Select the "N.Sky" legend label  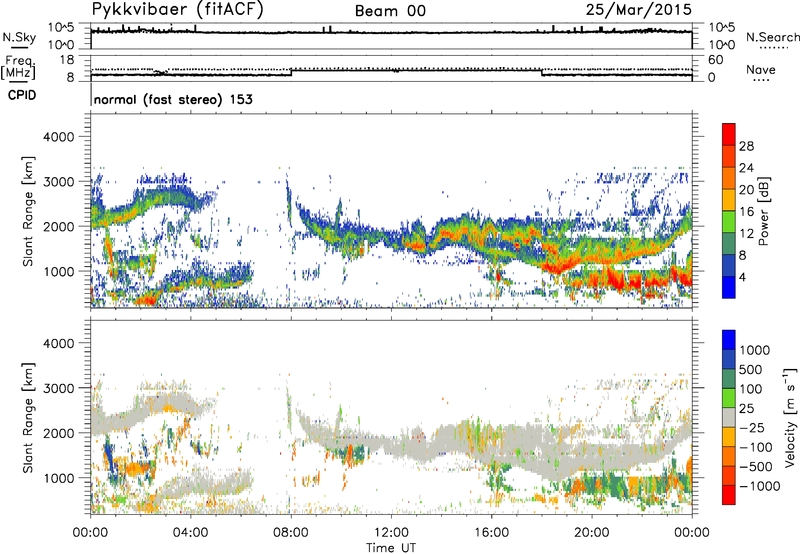(19, 37)
